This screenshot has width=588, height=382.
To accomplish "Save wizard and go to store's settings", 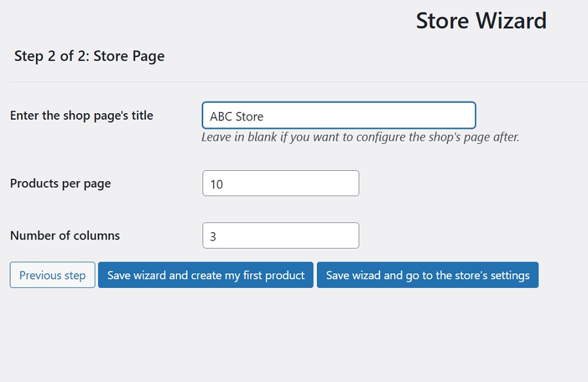I will pos(427,275).
